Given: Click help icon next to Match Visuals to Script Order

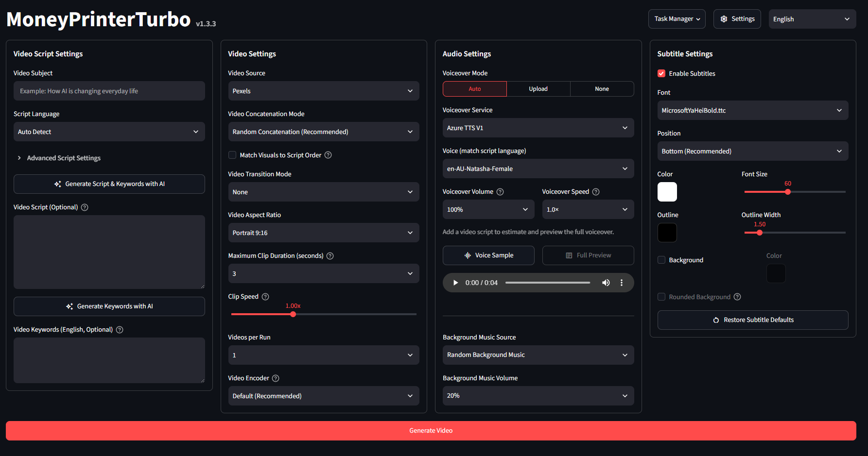Looking at the screenshot, I should [x=328, y=155].
